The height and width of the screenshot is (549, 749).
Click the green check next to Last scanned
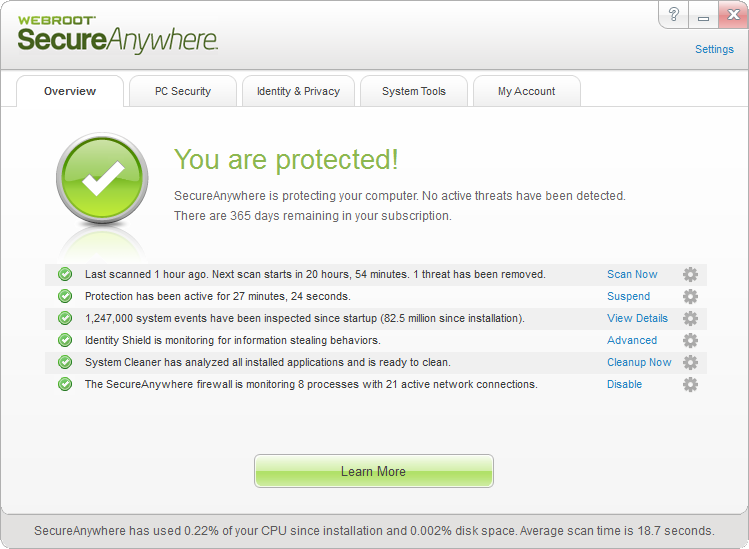point(65,274)
